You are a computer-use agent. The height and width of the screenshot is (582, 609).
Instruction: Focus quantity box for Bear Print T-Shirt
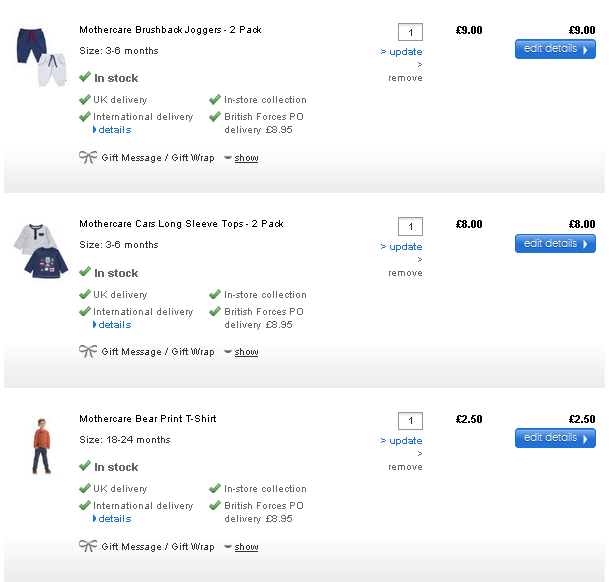[x=410, y=421]
